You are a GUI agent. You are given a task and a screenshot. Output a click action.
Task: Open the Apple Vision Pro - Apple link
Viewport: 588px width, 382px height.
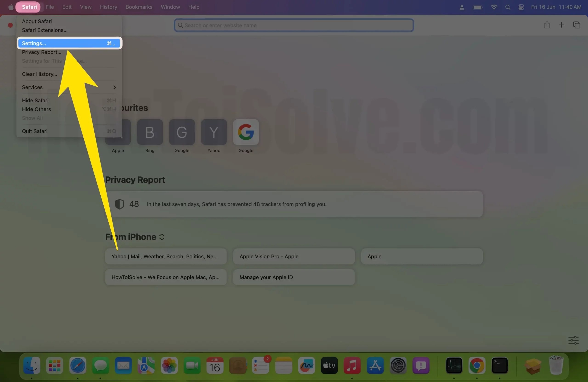click(x=294, y=257)
